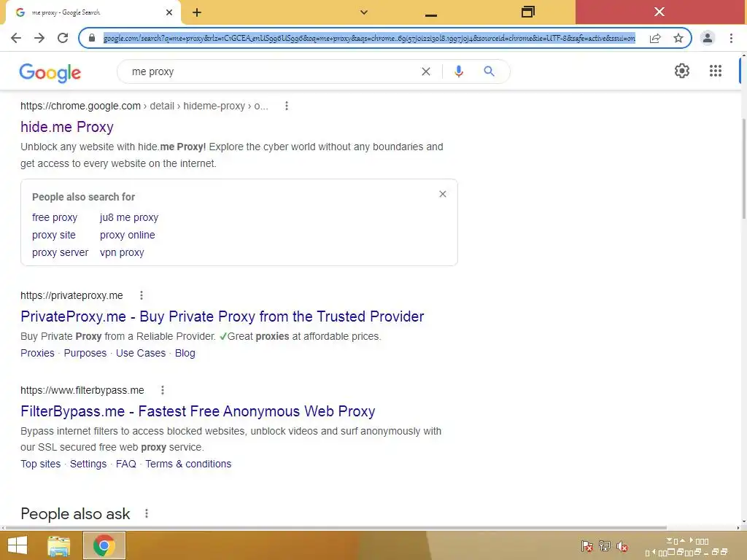The image size is (747, 560).
Task: Click the Google logo
Action: tap(50, 73)
